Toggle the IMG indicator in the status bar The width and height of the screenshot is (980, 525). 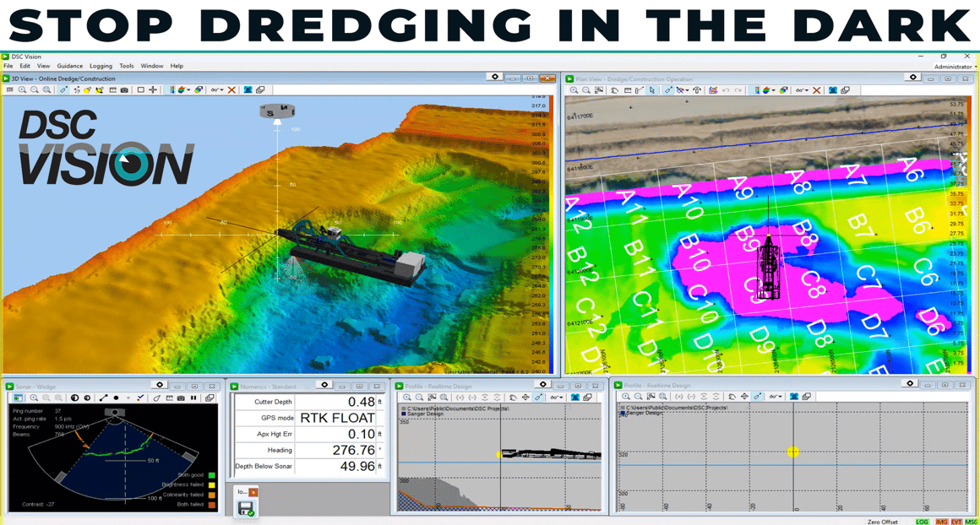click(941, 522)
